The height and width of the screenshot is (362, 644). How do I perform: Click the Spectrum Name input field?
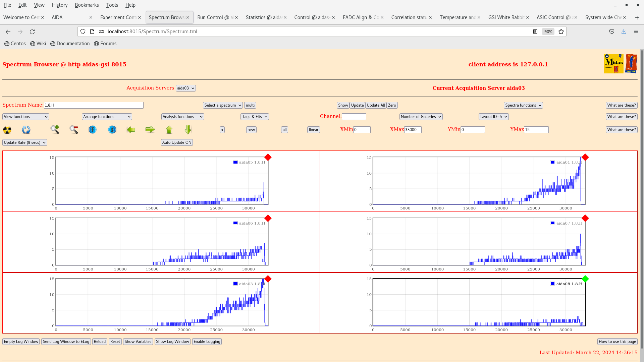[94, 105]
